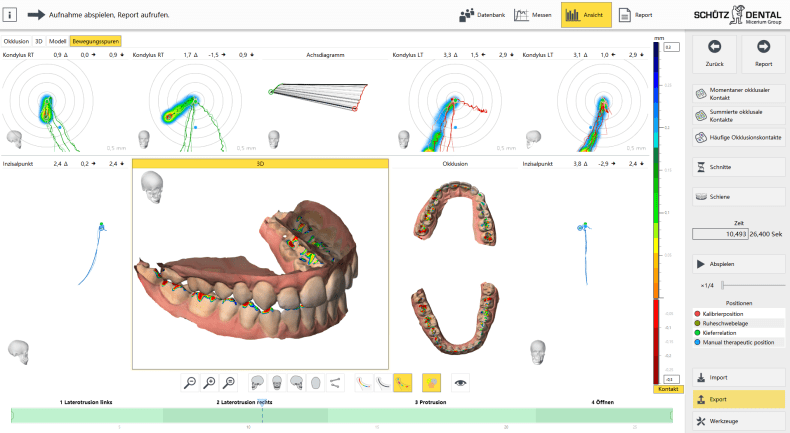Click the Kontakt label below color scale
790x433 pixels.
tap(668, 389)
